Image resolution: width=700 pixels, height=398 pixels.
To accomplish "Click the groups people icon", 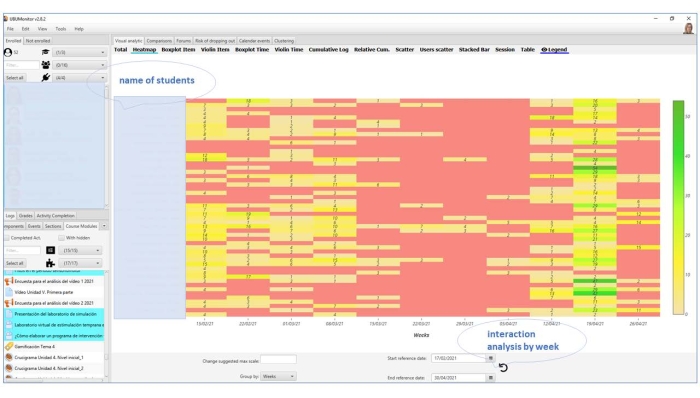I will coord(46,65).
